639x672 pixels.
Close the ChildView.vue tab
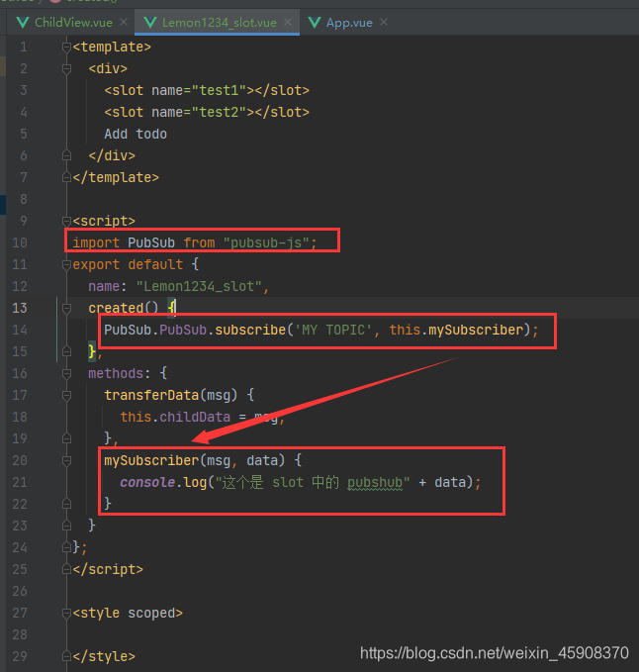coord(124,22)
